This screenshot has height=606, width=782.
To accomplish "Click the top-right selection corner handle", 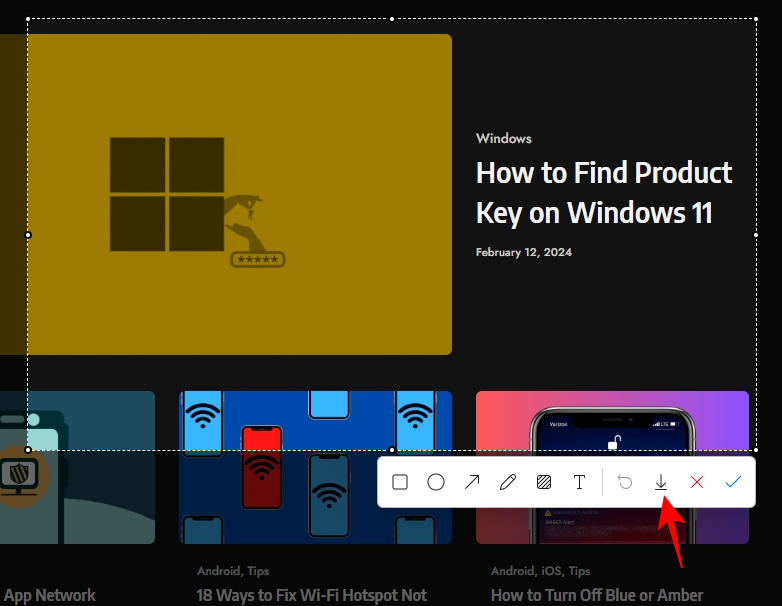I will click(x=756, y=19).
